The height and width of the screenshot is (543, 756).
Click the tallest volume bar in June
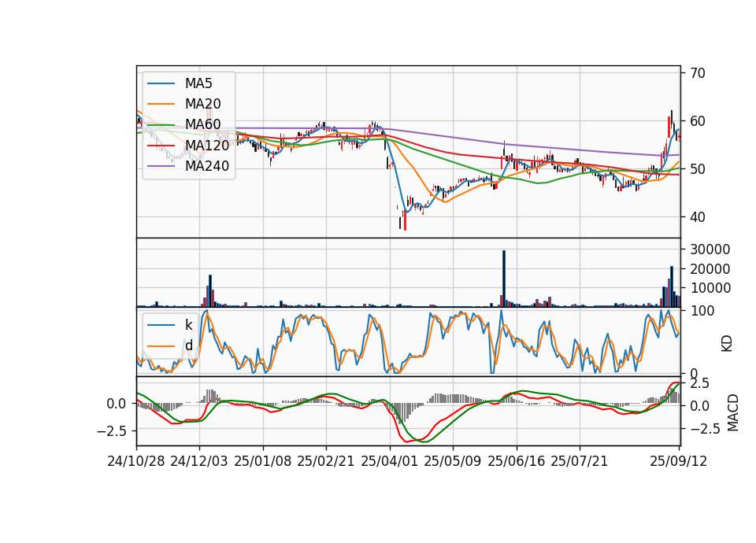pyautogui.click(x=504, y=279)
